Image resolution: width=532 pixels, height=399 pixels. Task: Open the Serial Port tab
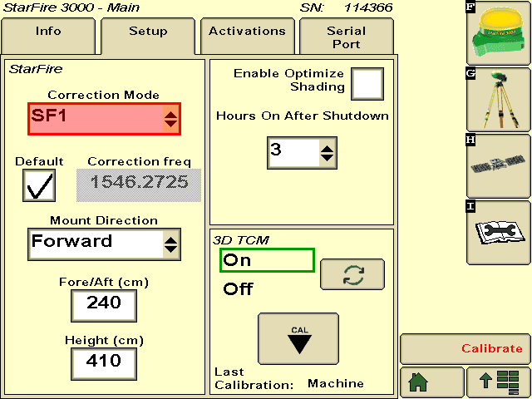click(x=347, y=36)
